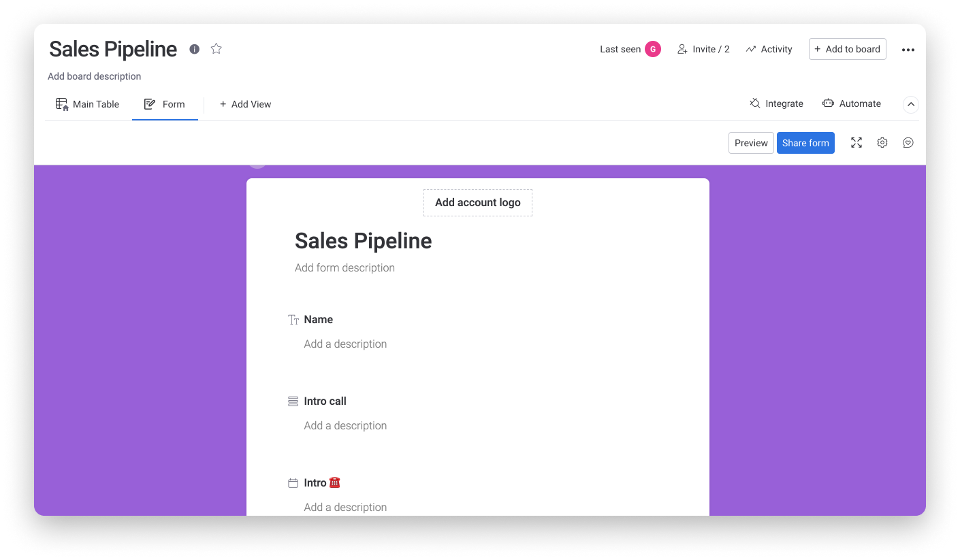The width and height of the screenshot is (960, 560).
Task: Click the Last seen label
Action: pos(620,49)
